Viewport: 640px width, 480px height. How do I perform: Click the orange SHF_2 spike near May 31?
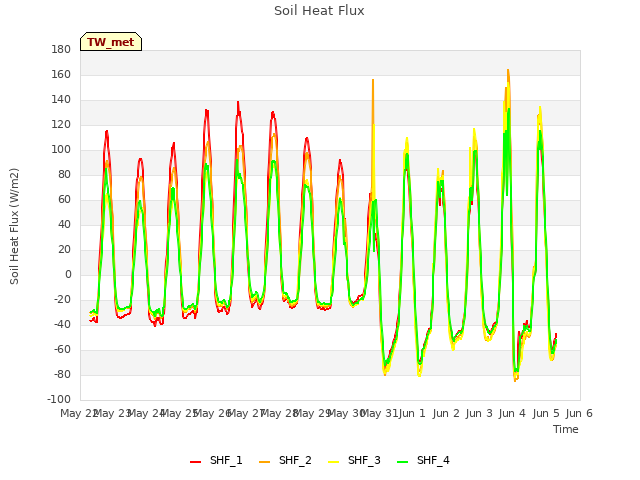point(373,80)
